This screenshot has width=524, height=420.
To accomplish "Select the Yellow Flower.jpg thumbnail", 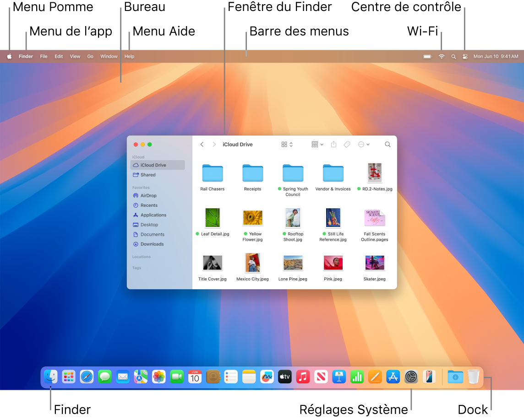I will [x=252, y=217].
